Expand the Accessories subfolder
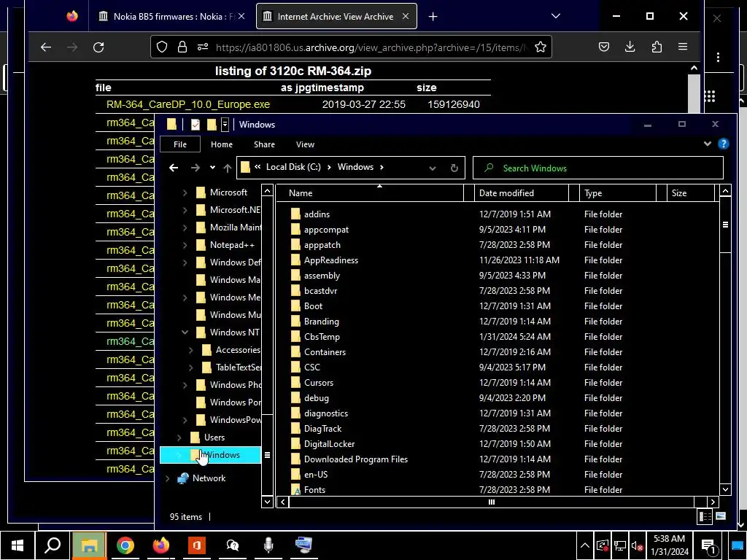This screenshot has width=747, height=560. 190,350
